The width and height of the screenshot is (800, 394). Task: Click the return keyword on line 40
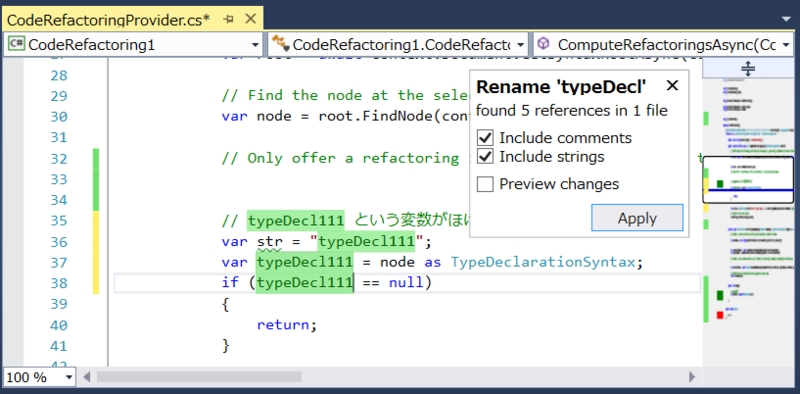283,325
